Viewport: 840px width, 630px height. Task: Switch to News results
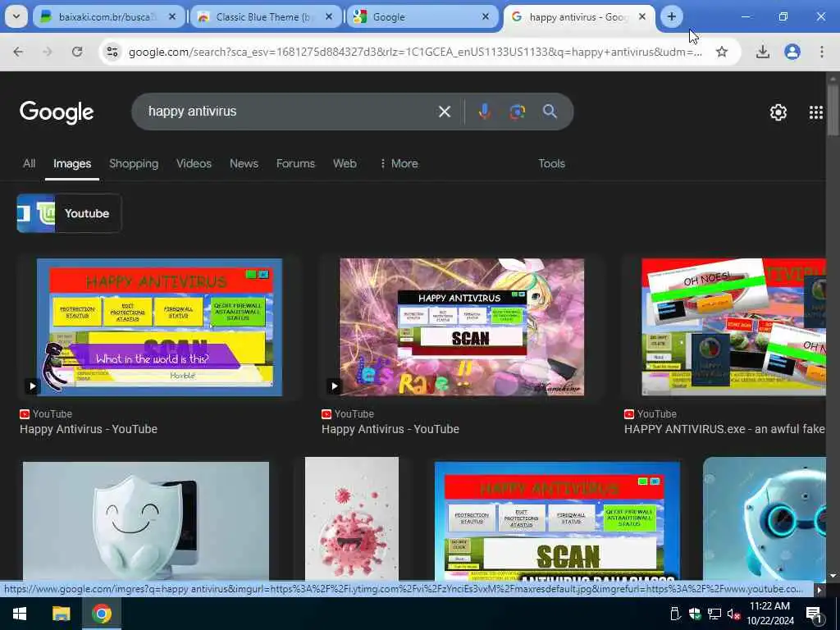244,163
